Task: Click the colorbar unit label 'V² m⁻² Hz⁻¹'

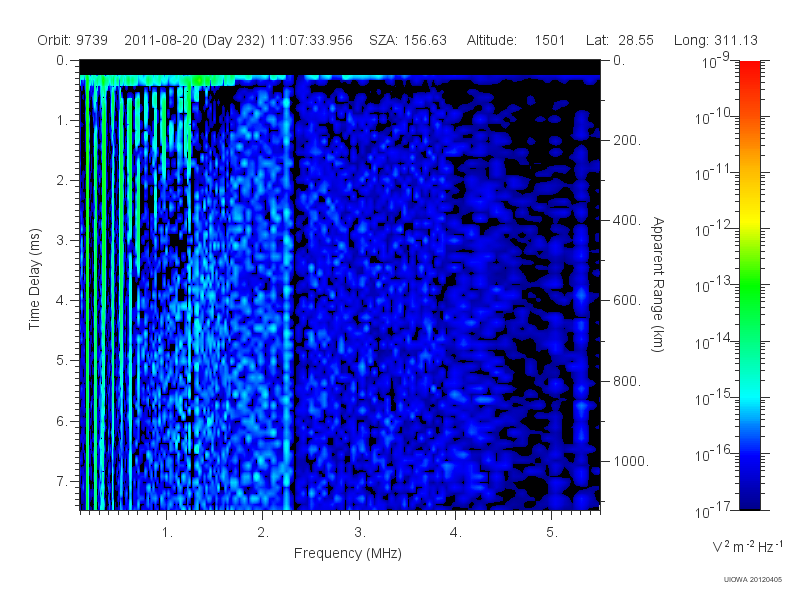Action: (x=747, y=546)
